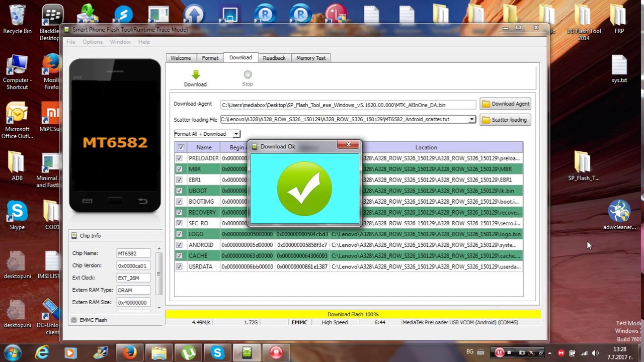Click the Chip Info panel icon

coord(74,235)
